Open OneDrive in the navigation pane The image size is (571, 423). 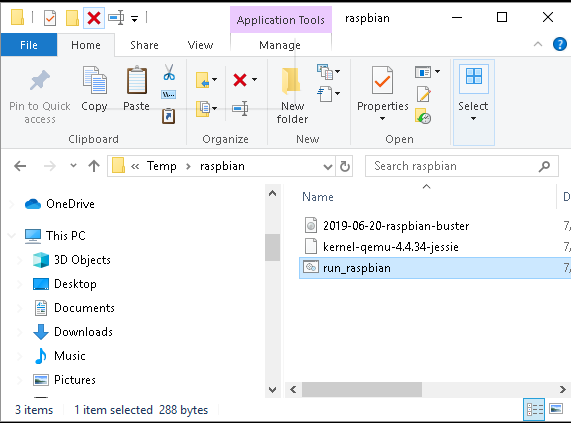(70, 204)
